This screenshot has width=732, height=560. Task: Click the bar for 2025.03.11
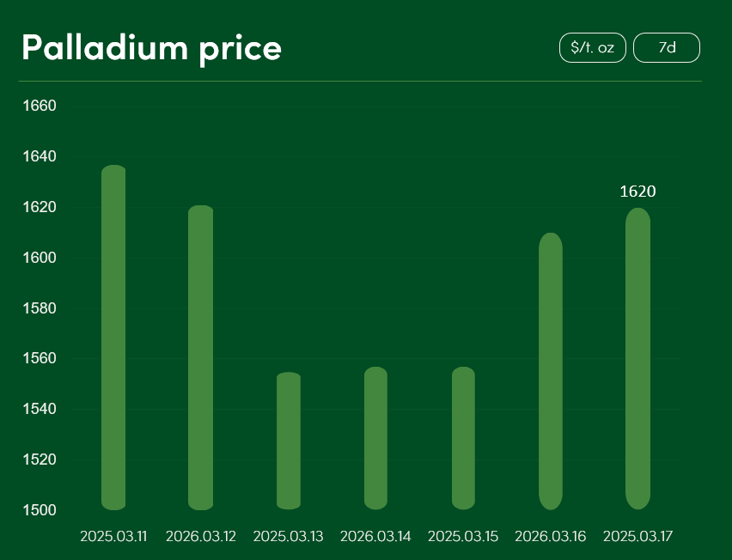tap(113, 338)
